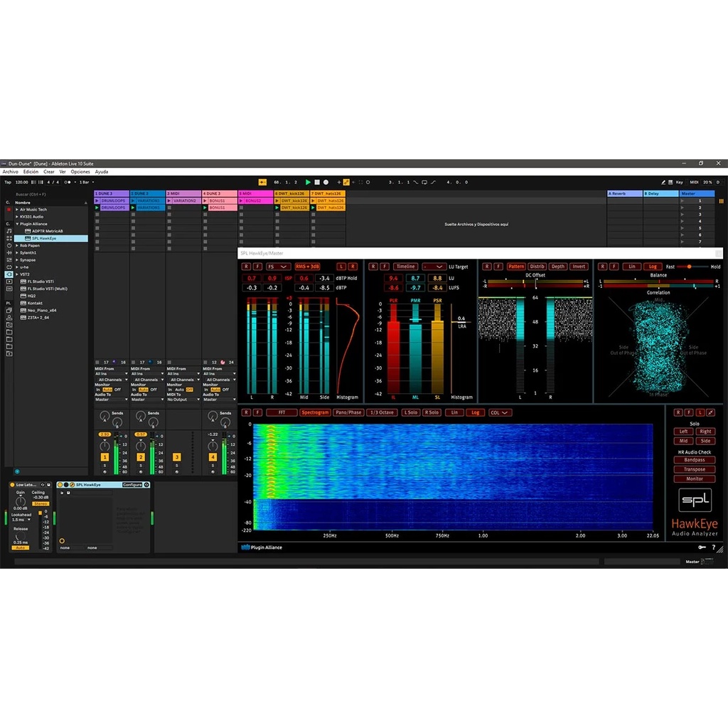The width and height of the screenshot is (728, 728).
Task: Toggle the yellow Follow button in transport
Action: click(x=262, y=183)
